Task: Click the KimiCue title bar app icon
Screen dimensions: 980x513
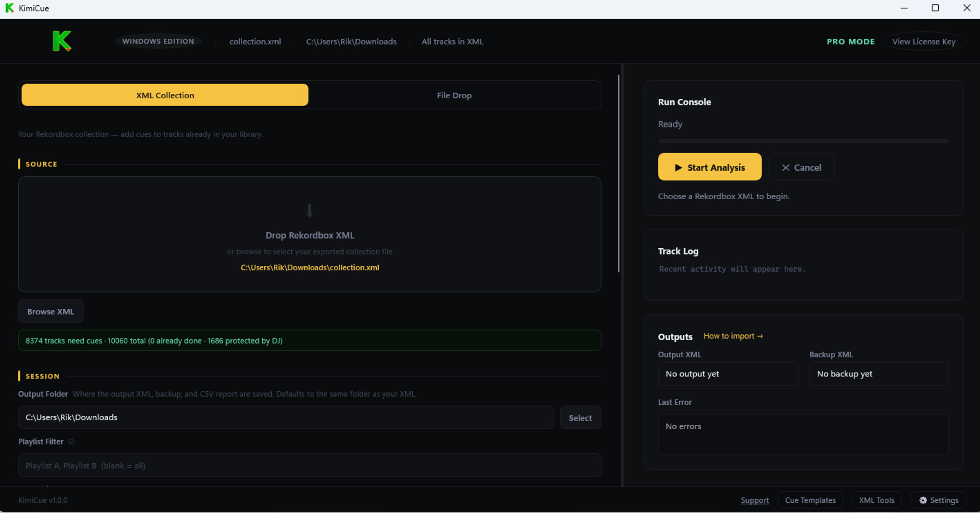Action: tap(10, 8)
